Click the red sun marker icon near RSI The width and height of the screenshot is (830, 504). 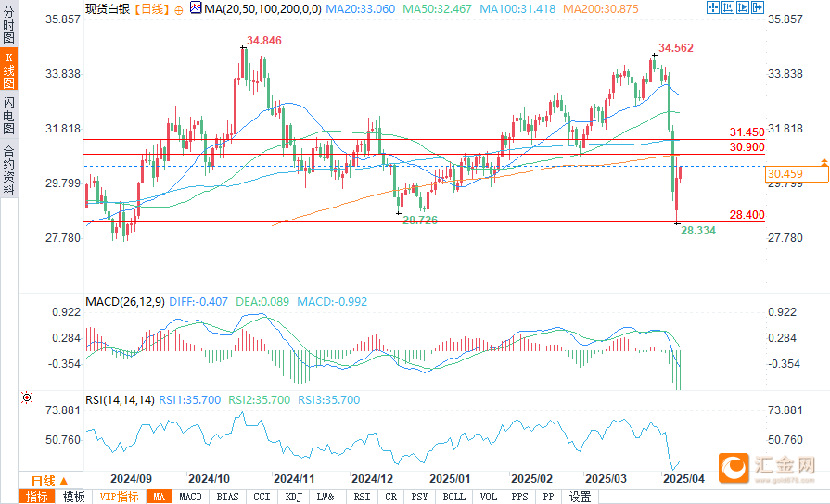click(x=27, y=397)
